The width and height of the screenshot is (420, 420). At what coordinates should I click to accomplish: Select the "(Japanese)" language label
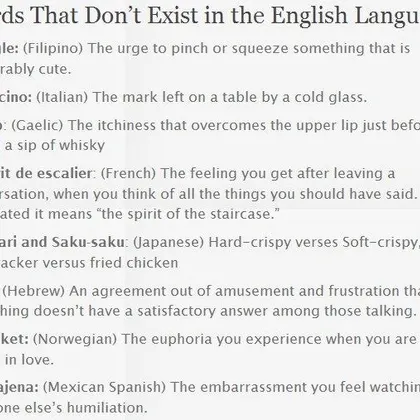168,243
